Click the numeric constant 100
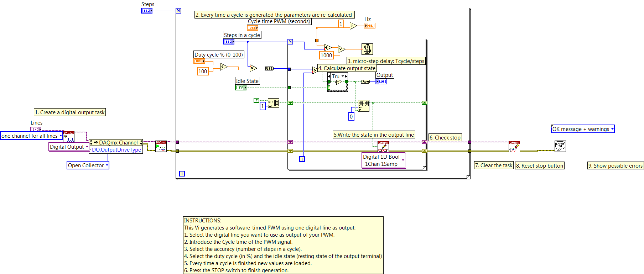 pos(203,71)
